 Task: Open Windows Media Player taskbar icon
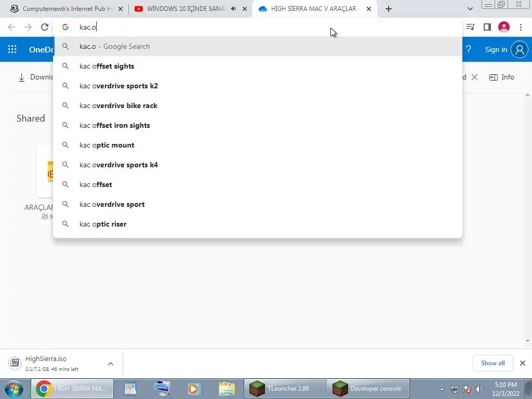[194, 389]
